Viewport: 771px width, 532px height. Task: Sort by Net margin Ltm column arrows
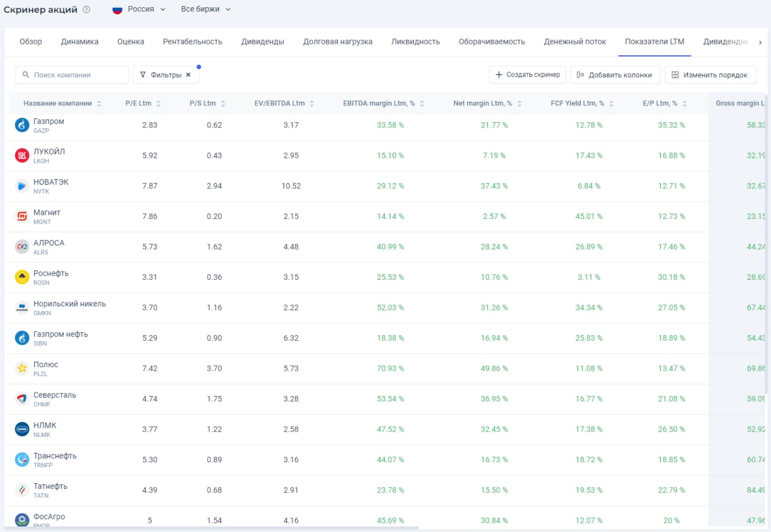point(519,104)
